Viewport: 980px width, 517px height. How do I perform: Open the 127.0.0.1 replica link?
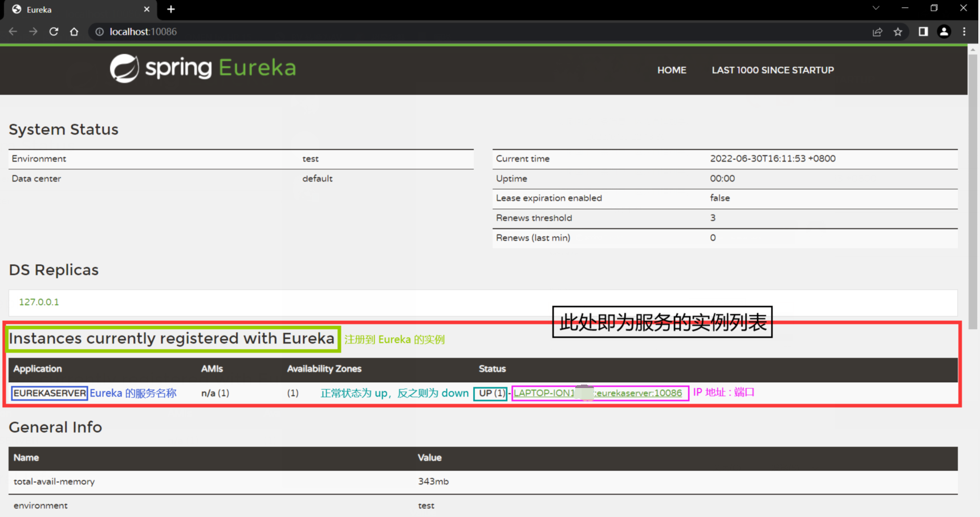click(x=39, y=302)
